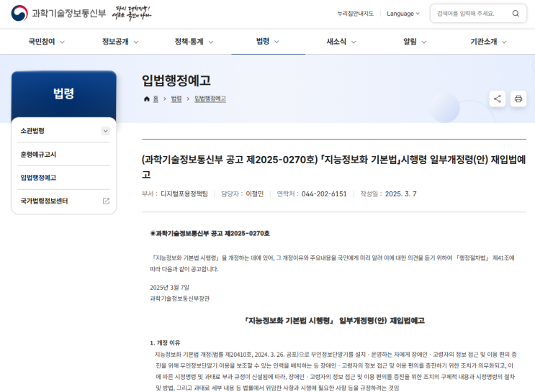535x392 pixels.
Task: Click the handwritten slogan image in header
Action: click(132, 13)
